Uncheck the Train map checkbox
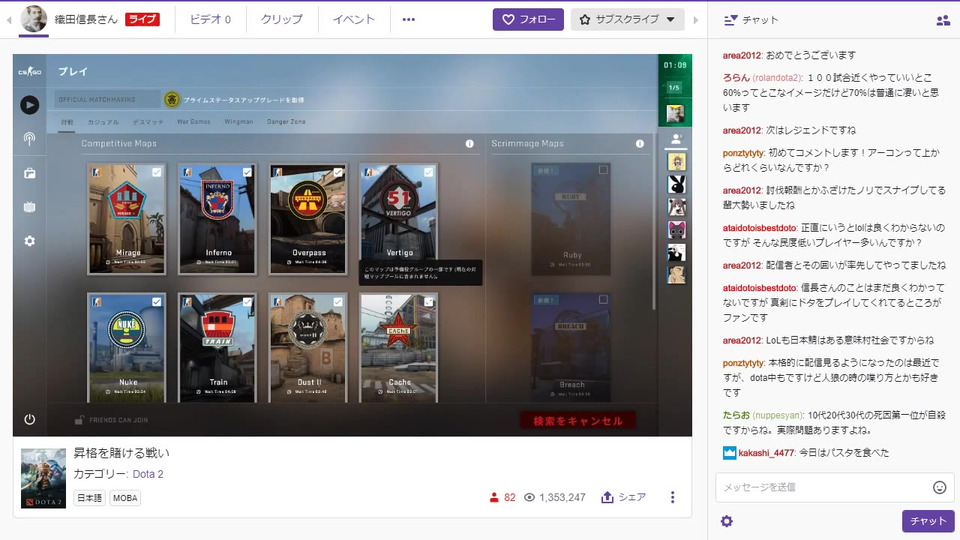 [247, 302]
